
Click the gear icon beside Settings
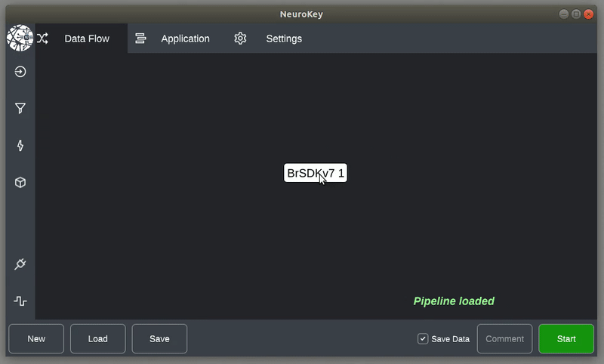pyautogui.click(x=240, y=39)
